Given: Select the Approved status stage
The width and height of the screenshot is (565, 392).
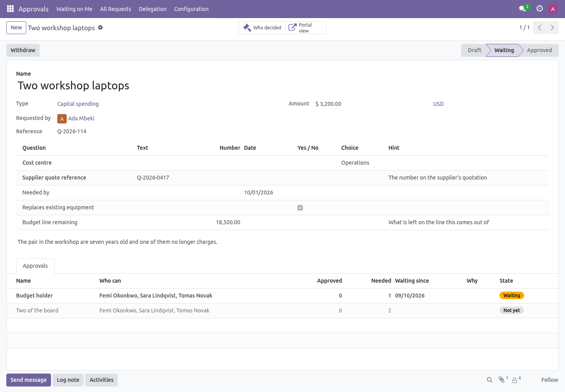Looking at the screenshot, I should click(539, 50).
